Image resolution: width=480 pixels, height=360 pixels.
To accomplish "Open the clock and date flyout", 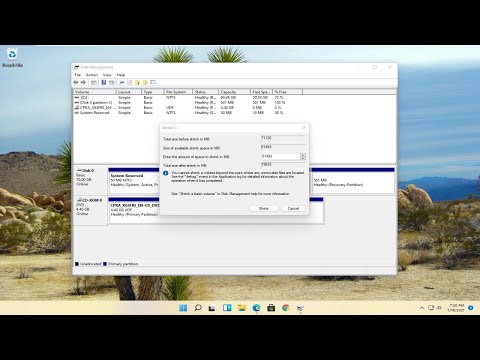I will (x=456, y=308).
